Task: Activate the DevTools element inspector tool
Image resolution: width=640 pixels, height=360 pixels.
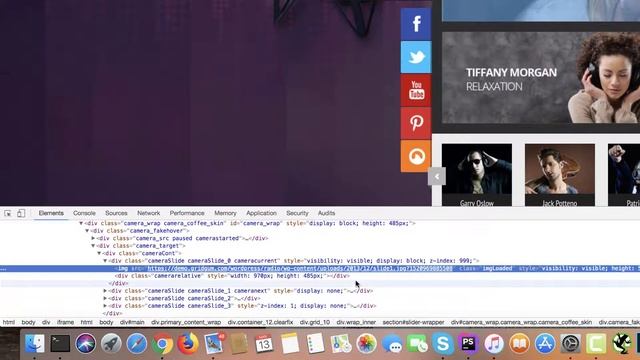Action: 8,213
